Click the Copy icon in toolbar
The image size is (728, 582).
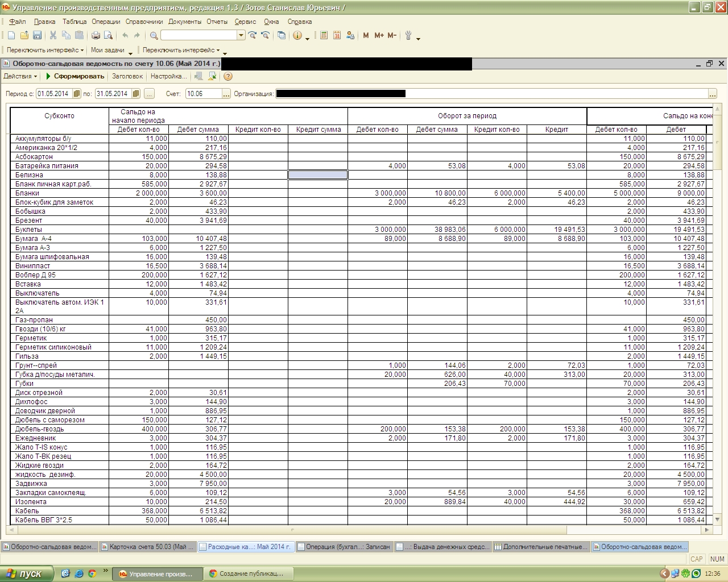pos(67,35)
